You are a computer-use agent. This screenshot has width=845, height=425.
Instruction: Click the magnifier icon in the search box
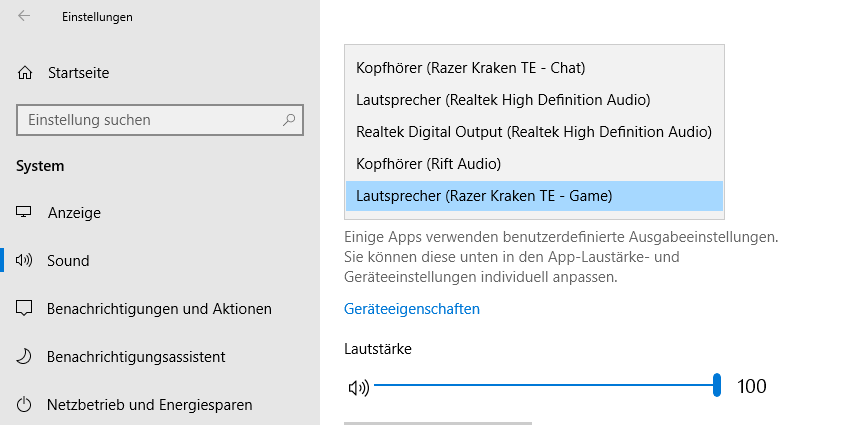pyautogui.click(x=289, y=120)
